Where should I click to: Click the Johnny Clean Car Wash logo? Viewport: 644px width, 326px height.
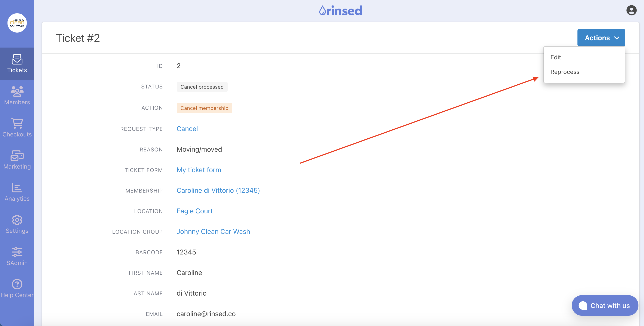[17, 23]
